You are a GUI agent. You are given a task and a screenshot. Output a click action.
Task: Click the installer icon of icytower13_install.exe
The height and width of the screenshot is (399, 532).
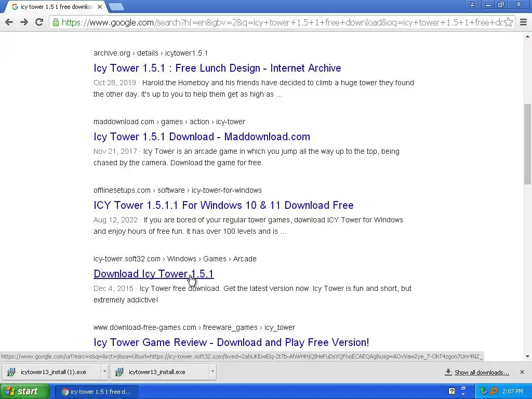click(119, 372)
